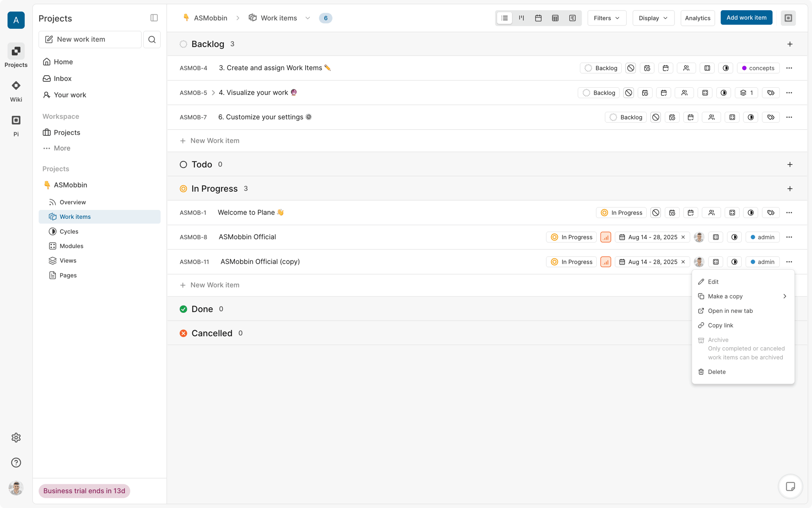The height and width of the screenshot is (508, 812).
Task: Click the user avatar at bottom left
Action: point(16,488)
